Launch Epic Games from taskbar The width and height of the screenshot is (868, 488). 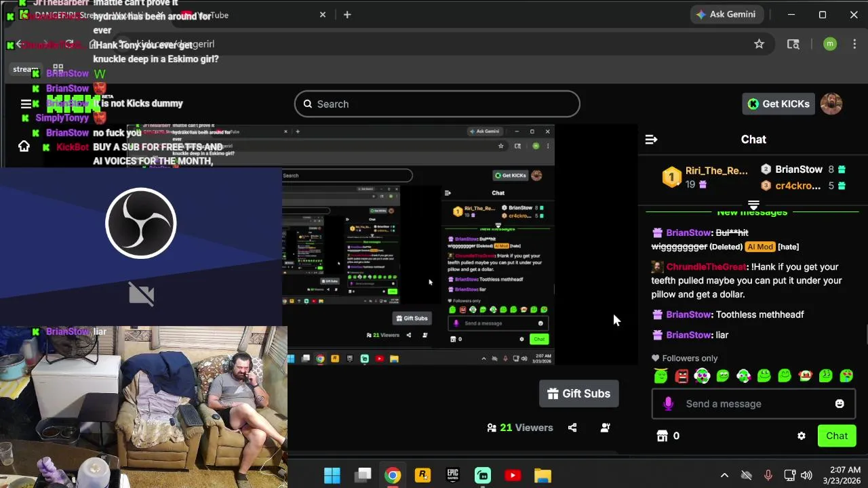[452, 475]
